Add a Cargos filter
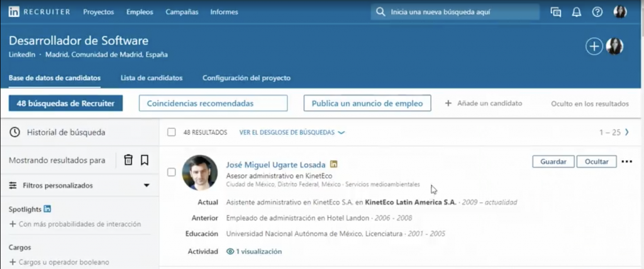 tap(59, 262)
